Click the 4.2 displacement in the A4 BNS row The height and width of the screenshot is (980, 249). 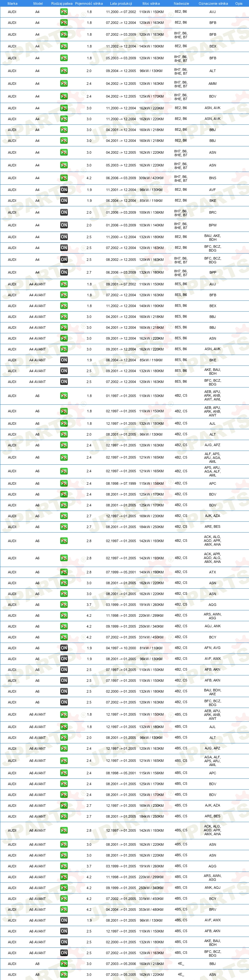coord(89,178)
